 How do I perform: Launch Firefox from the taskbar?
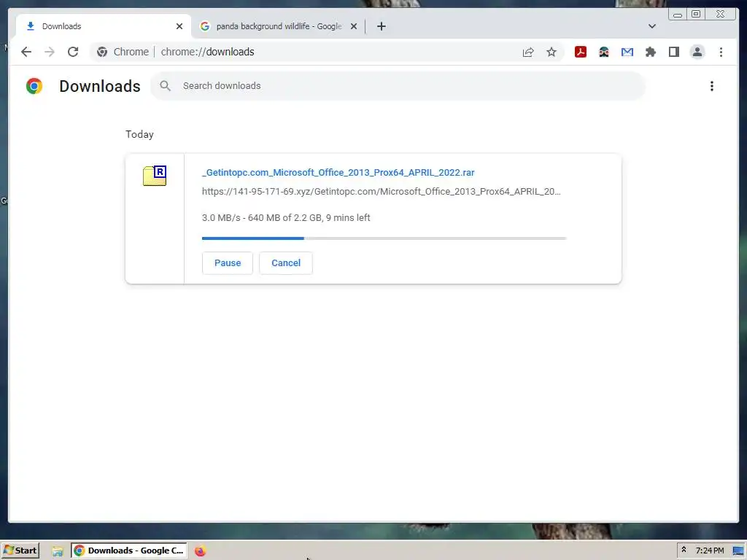200,551
